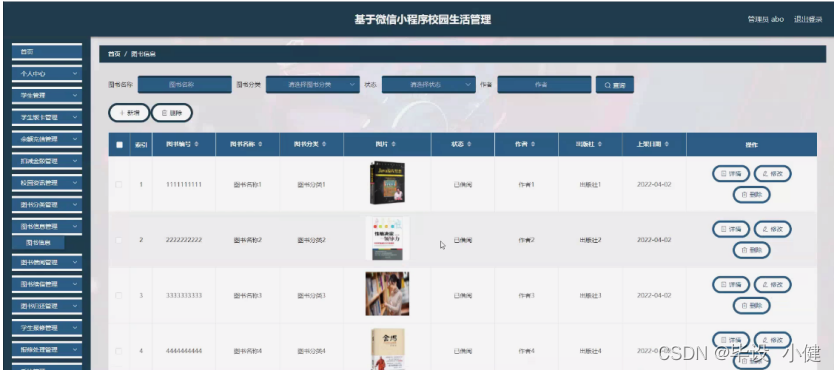Open 图书借阅管理 sidebar menu
This screenshot has height=372, width=836.
click(x=47, y=263)
